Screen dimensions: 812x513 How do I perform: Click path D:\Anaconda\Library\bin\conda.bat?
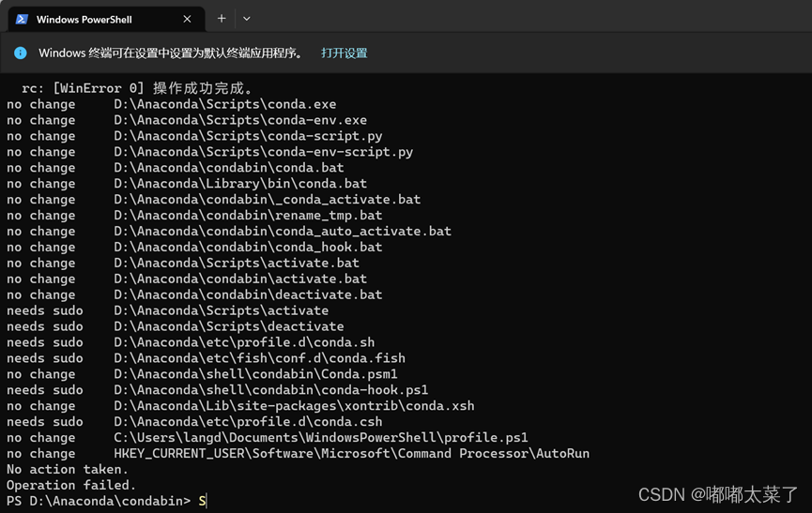click(x=240, y=184)
